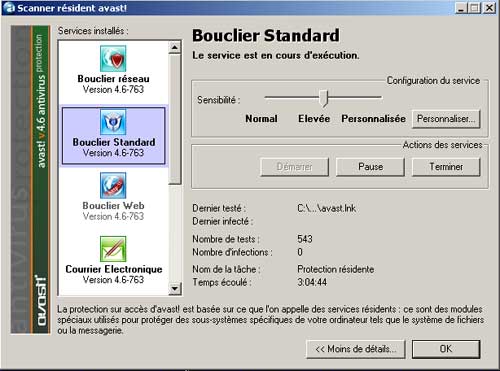Viewport: 500px width, 371px height.
Task: Click the Courrier Electronique label in list
Action: click(x=114, y=269)
